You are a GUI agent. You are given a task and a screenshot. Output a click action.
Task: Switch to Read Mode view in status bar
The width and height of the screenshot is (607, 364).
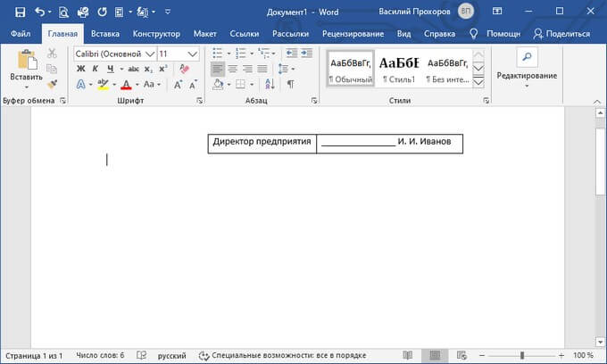[x=408, y=355]
